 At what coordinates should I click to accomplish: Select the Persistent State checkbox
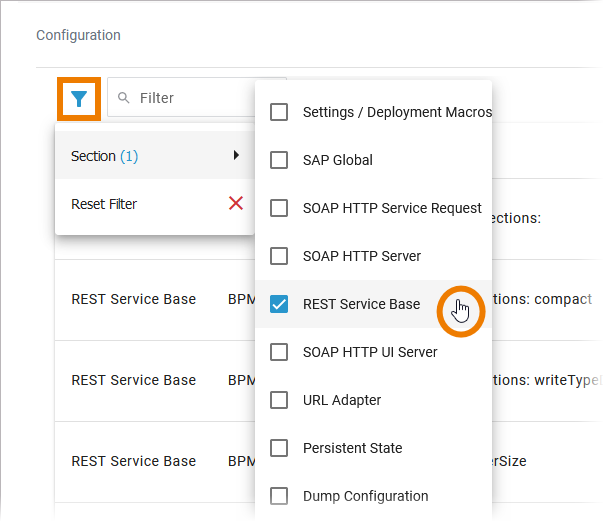click(x=280, y=448)
